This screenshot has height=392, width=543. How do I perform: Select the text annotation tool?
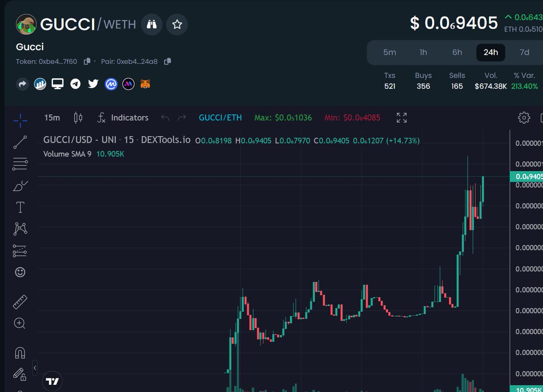tap(20, 207)
